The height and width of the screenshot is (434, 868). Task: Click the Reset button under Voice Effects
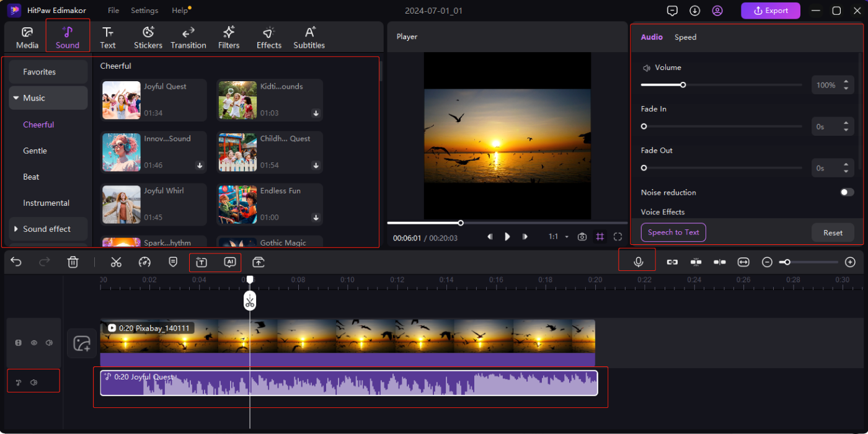833,232
